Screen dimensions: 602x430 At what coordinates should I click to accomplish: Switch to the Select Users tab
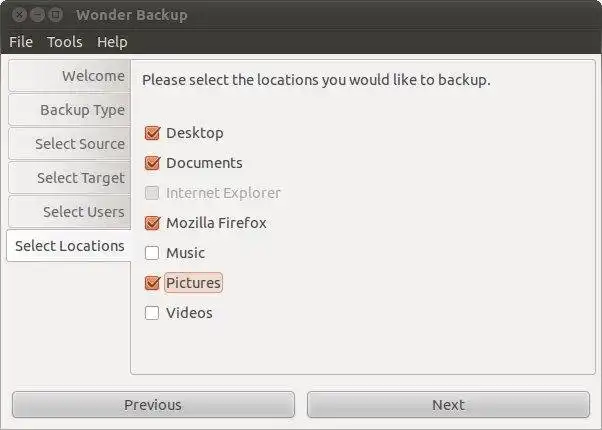(69, 212)
